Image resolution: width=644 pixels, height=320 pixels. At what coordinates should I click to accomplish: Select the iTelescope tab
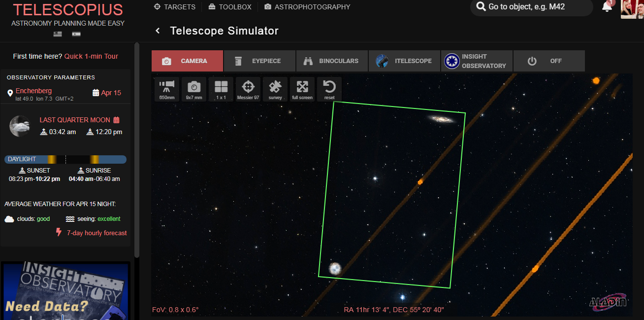pyautogui.click(x=404, y=61)
